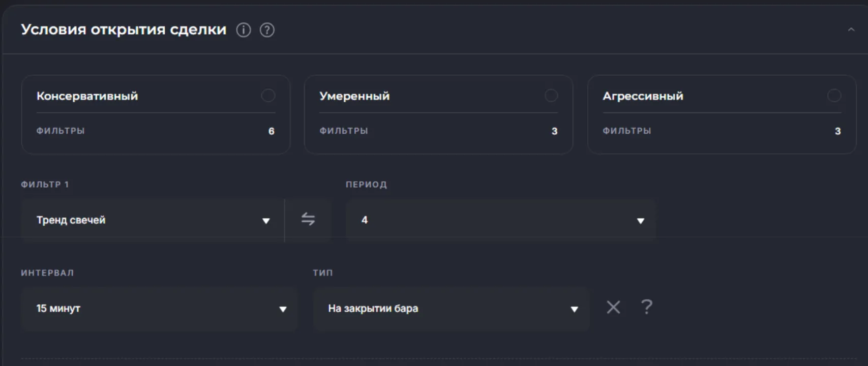Open the Период dropdown showing 4
The width and height of the screenshot is (868, 366).
[x=500, y=220]
